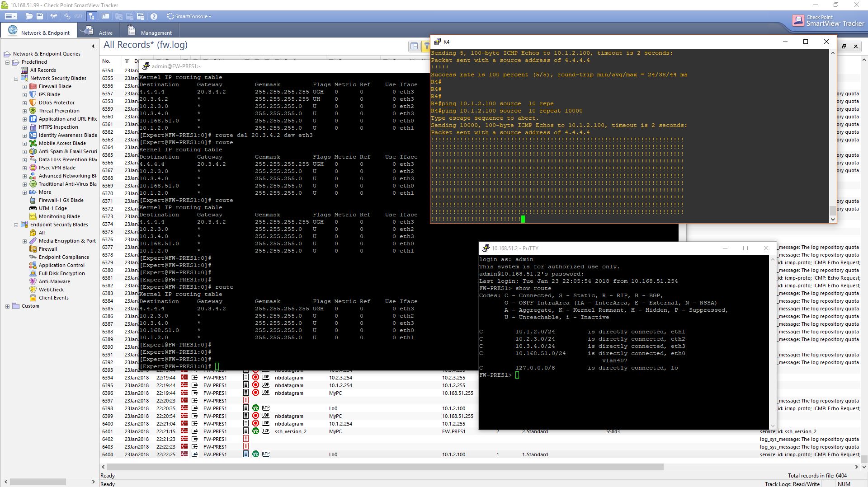This screenshot has width=868, height=487.
Task: Collapse the Network Security Blades node
Action: [16, 79]
